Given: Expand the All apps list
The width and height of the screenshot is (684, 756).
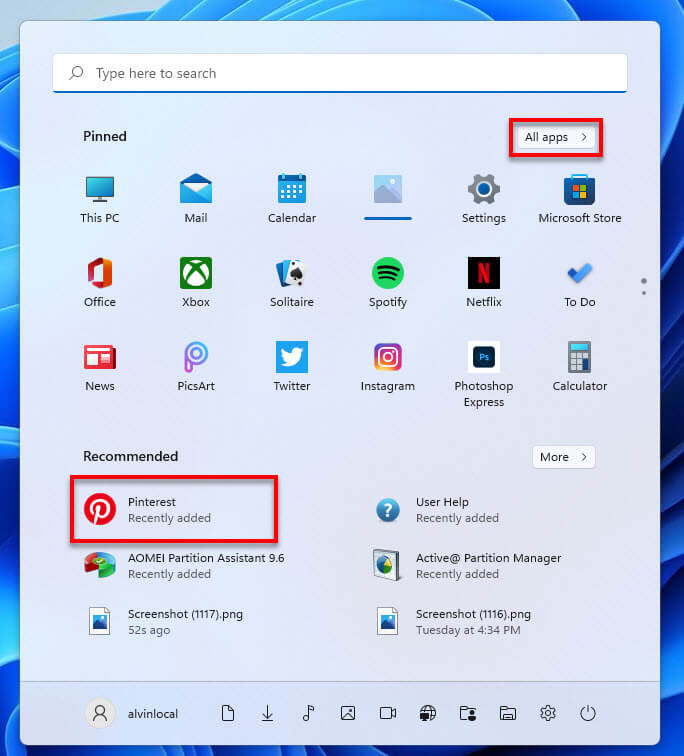Looking at the screenshot, I should click(556, 137).
